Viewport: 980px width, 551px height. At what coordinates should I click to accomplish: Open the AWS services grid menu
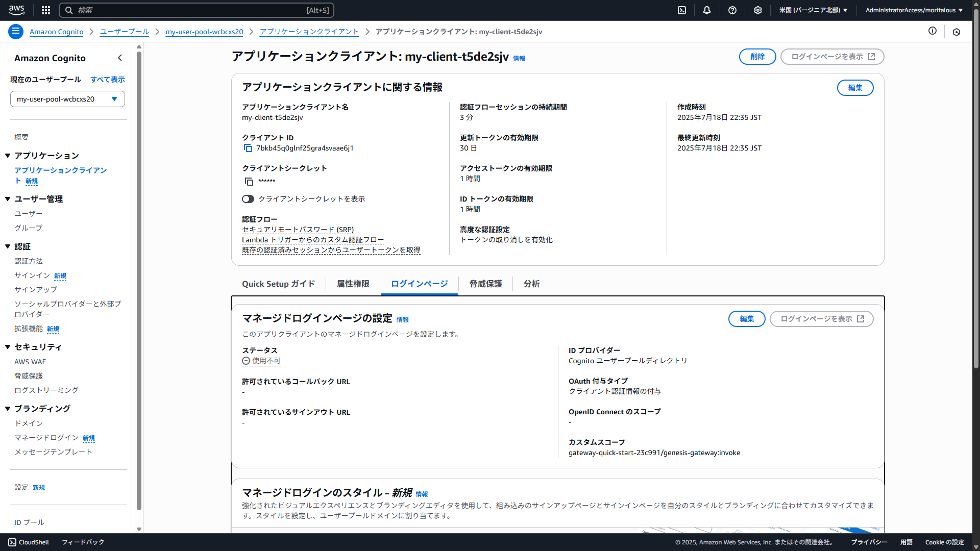click(46, 10)
